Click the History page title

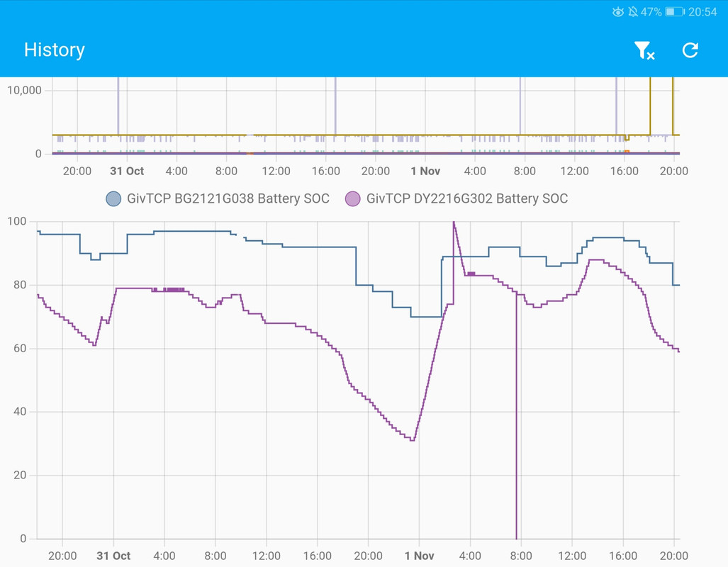[55, 50]
